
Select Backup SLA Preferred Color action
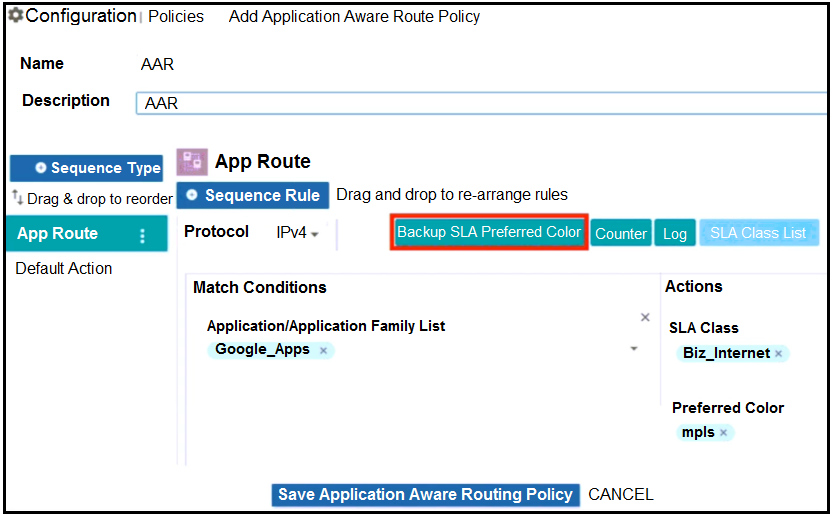coord(489,232)
